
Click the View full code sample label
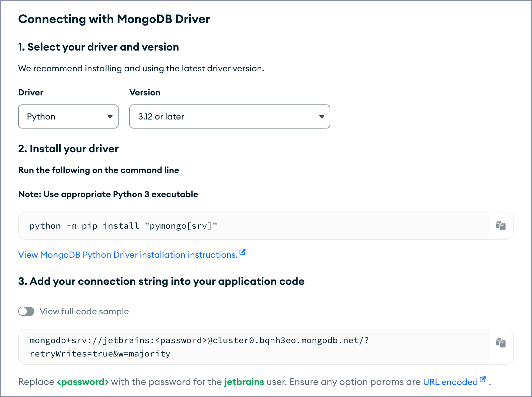84,311
